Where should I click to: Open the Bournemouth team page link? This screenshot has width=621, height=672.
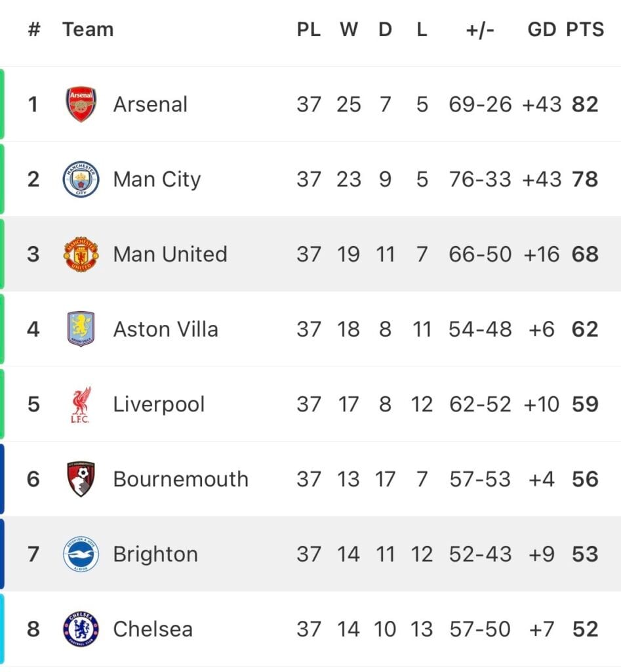pyautogui.click(x=181, y=479)
